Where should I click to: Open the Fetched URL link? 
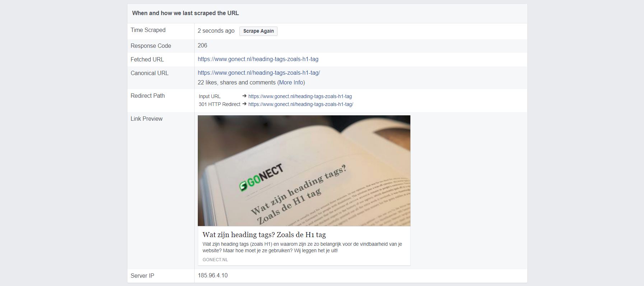coord(258,59)
